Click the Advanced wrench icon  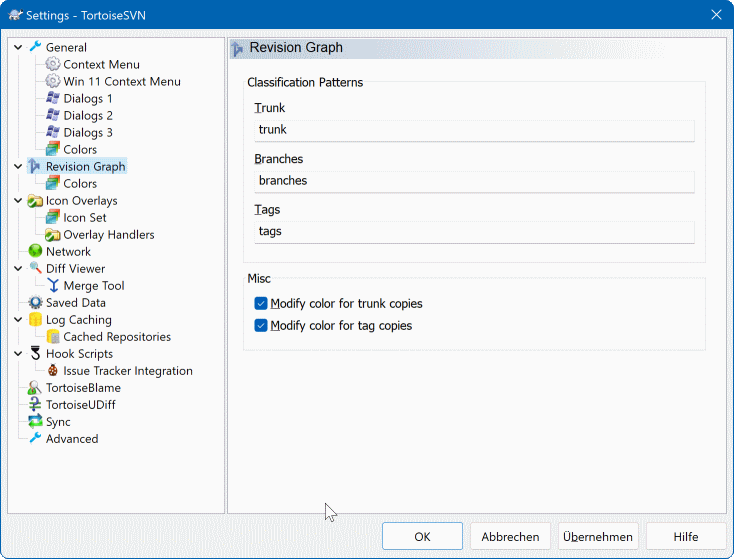[35, 439]
